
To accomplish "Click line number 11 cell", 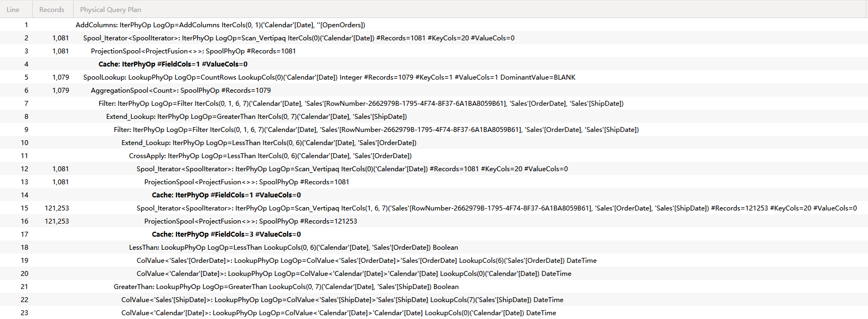I will [x=24, y=156].
